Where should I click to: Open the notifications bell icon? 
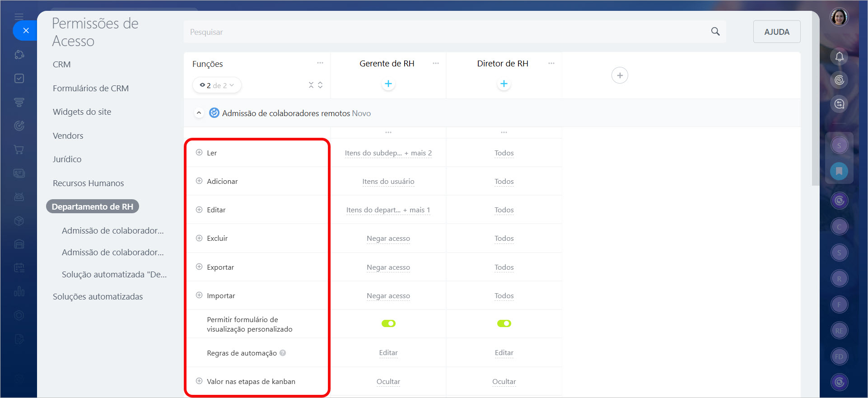[839, 56]
